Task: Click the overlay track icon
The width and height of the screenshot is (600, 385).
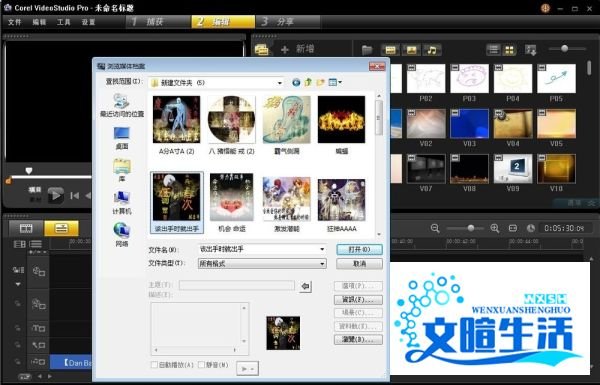Action: click(38, 305)
